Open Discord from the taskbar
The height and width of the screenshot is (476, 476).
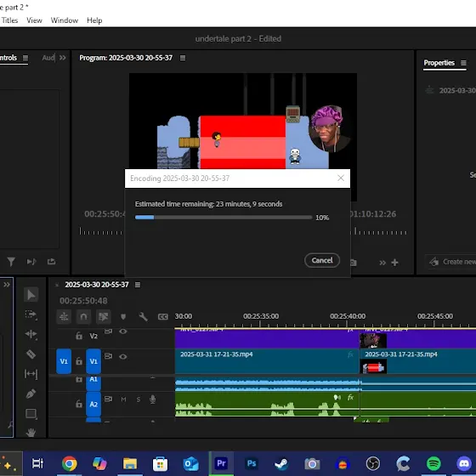click(x=464, y=463)
